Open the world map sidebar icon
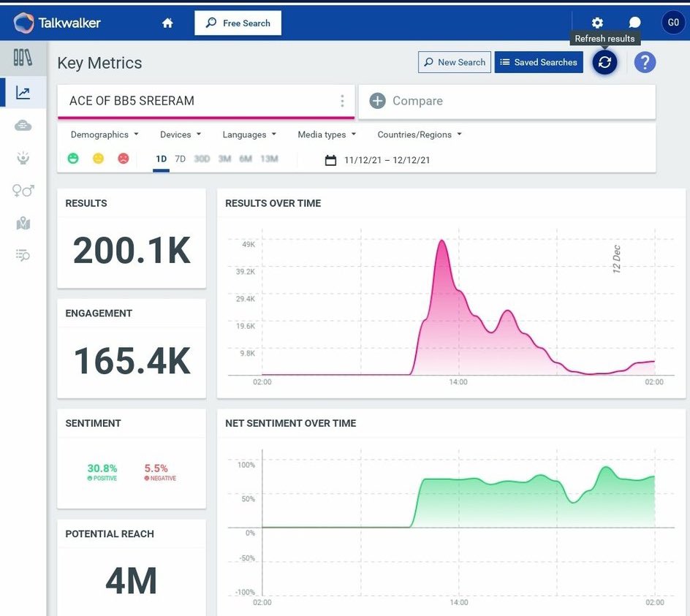This screenshot has height=616, width=690. point(23,224)
